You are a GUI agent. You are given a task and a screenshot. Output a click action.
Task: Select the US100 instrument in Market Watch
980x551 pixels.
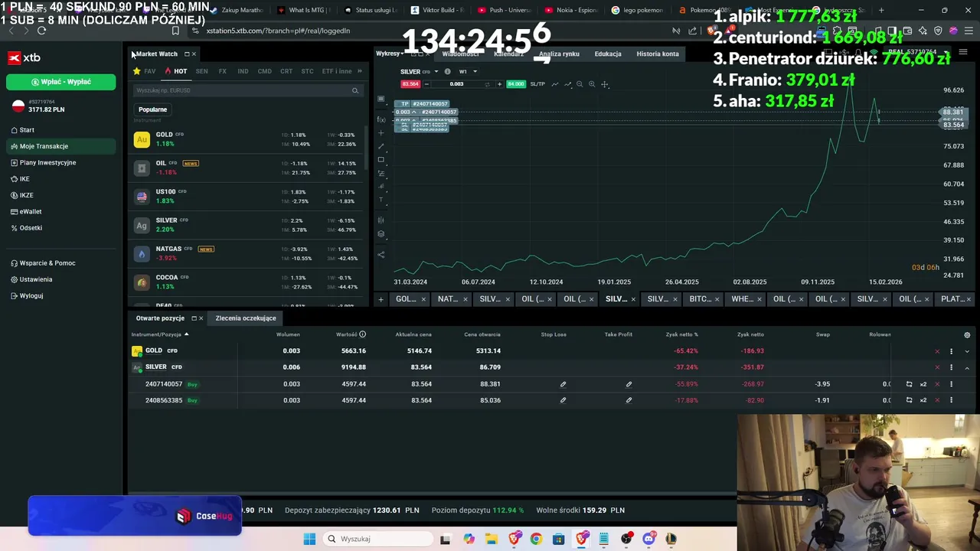point(247,196)
